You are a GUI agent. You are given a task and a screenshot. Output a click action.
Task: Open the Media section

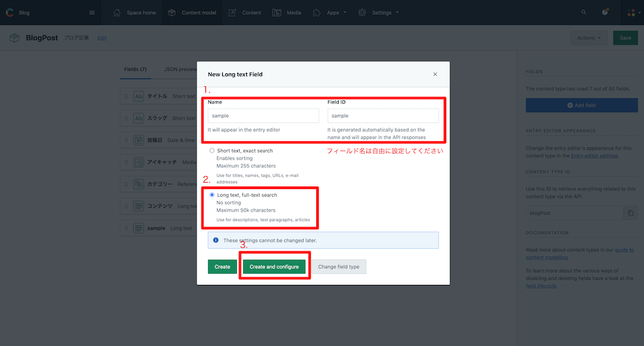click(294, 13)
